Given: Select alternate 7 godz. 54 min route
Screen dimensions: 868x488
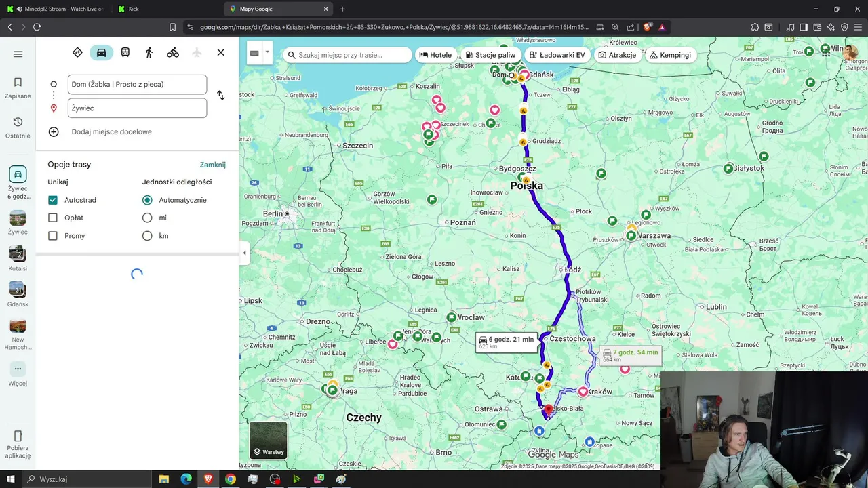Looking at the screenshot, I should (x=630, y=355).
